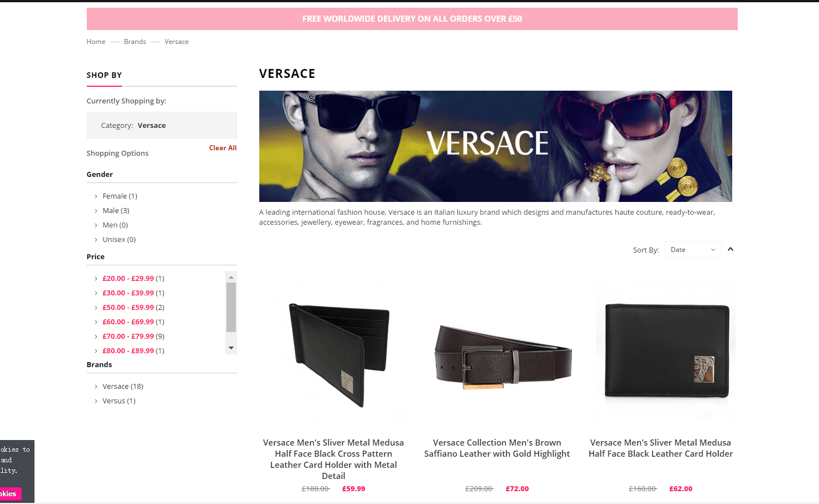The image size is (819, 504).
Task: Open the black leather card holder image
Action: click(x=665, y=350)
